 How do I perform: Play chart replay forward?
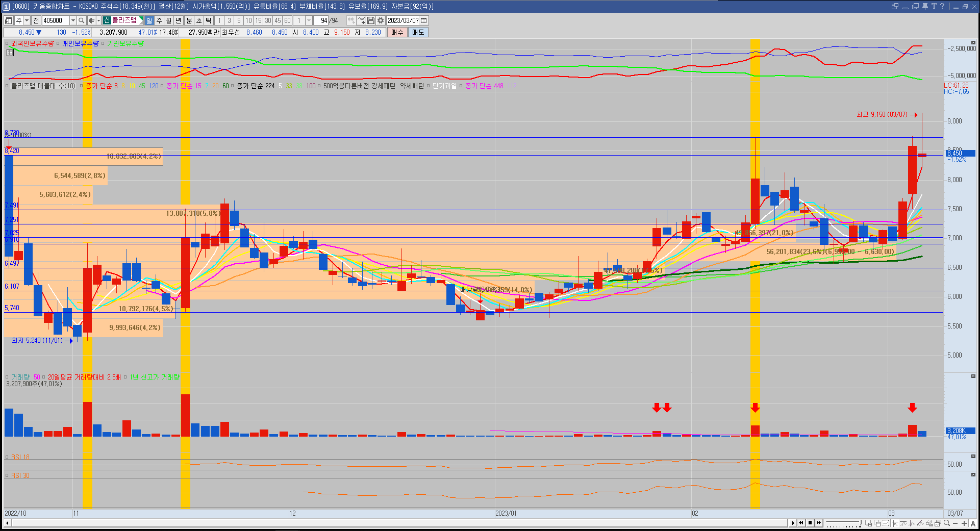click(x=793, y=523)
